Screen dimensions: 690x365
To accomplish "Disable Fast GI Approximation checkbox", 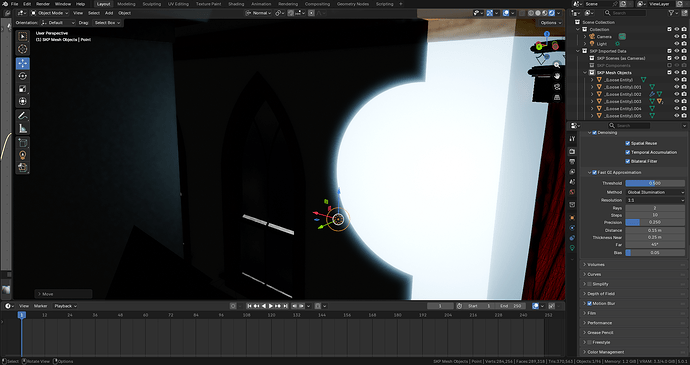I will (595, 173).
